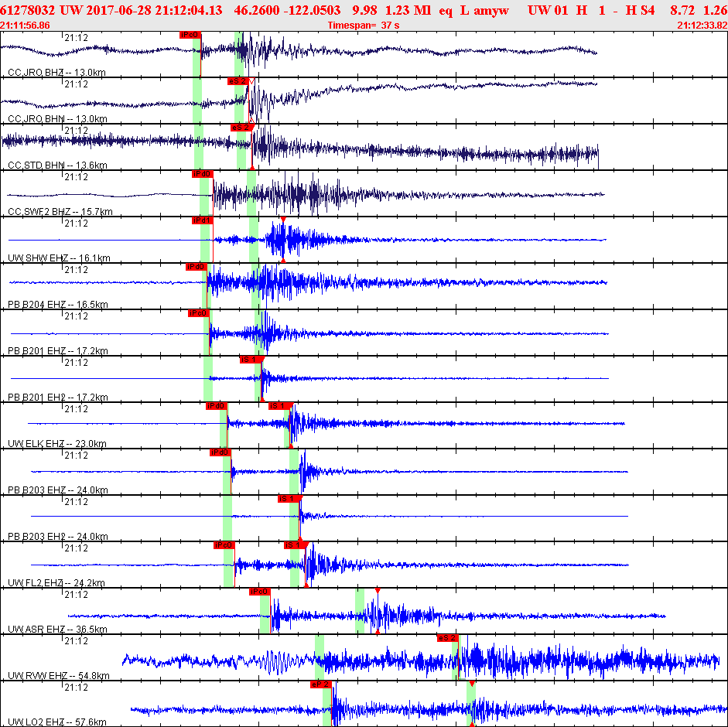This screenshot has width=728, height=727.
Task: Click the 'CC.STD BHN -- 13.6km' station label
Action: point(57,166)
